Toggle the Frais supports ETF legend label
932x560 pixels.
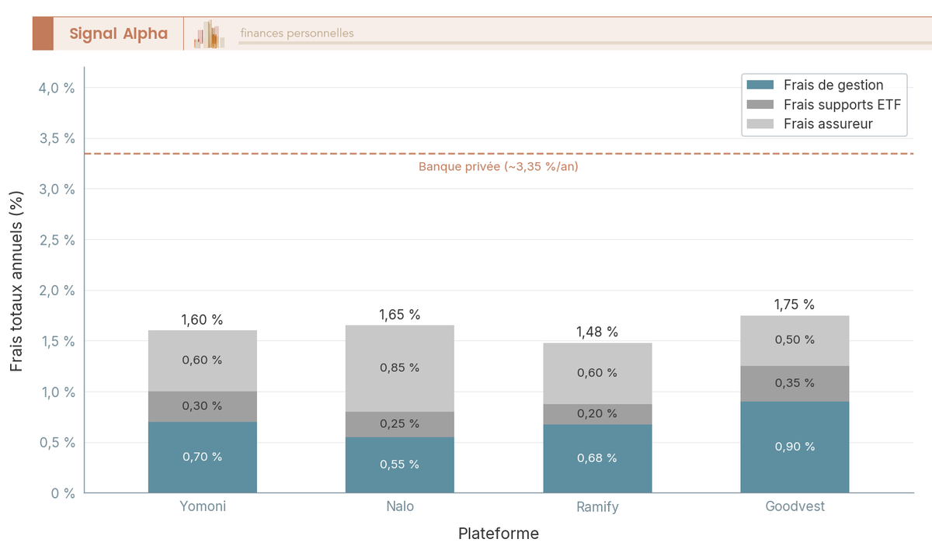(842, 104)
